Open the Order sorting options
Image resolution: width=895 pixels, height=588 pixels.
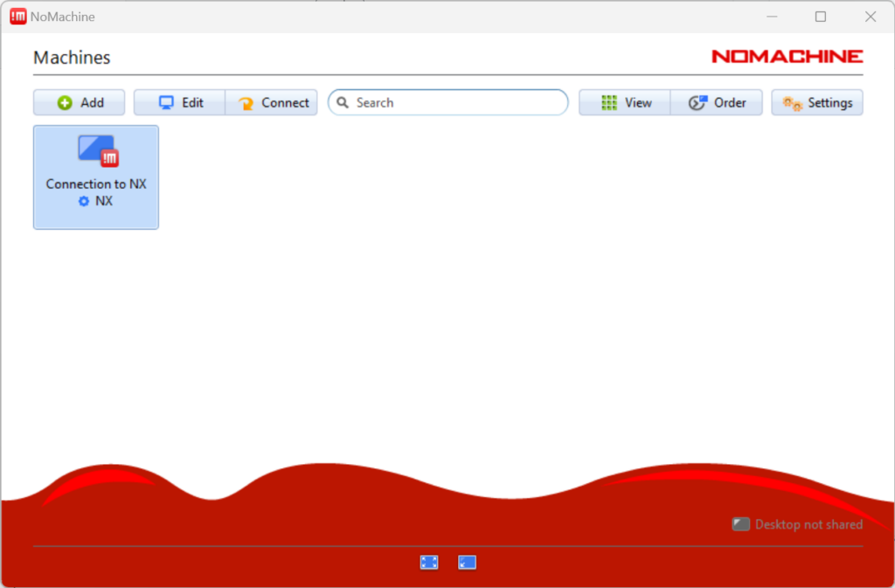717,102
